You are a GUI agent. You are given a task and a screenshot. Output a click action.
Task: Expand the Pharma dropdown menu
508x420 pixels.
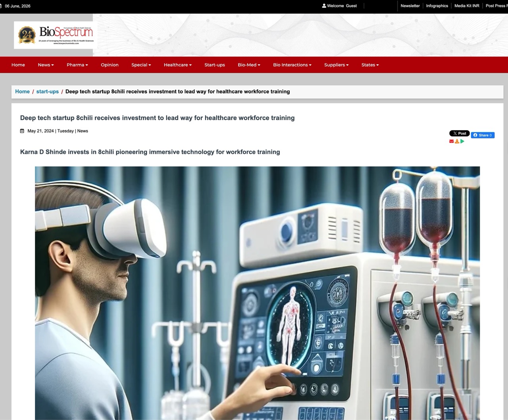pos(77,65)
